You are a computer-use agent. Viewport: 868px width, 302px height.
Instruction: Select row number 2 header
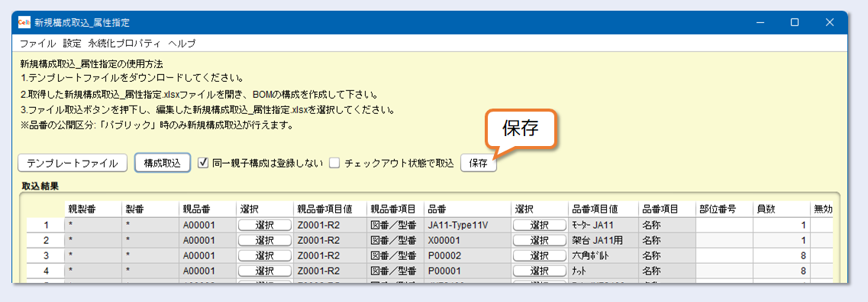point(46,241)
